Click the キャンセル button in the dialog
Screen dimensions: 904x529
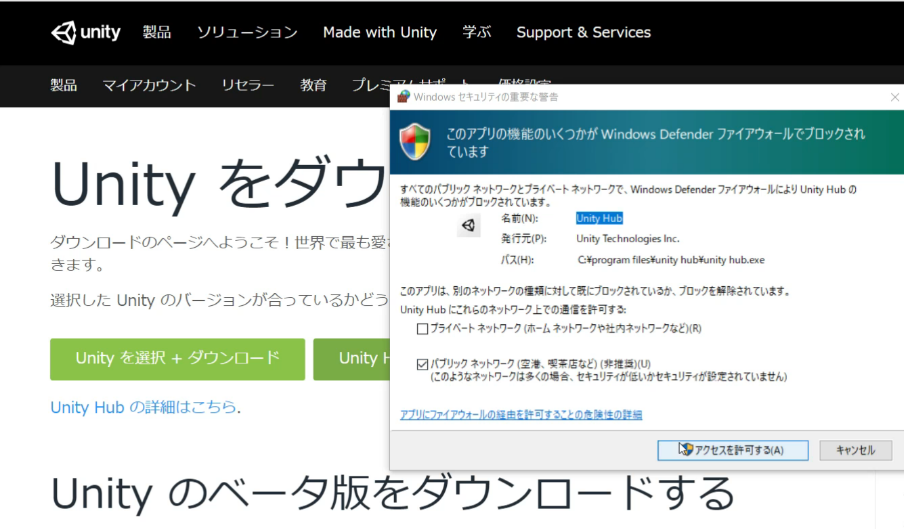point(856,450)
